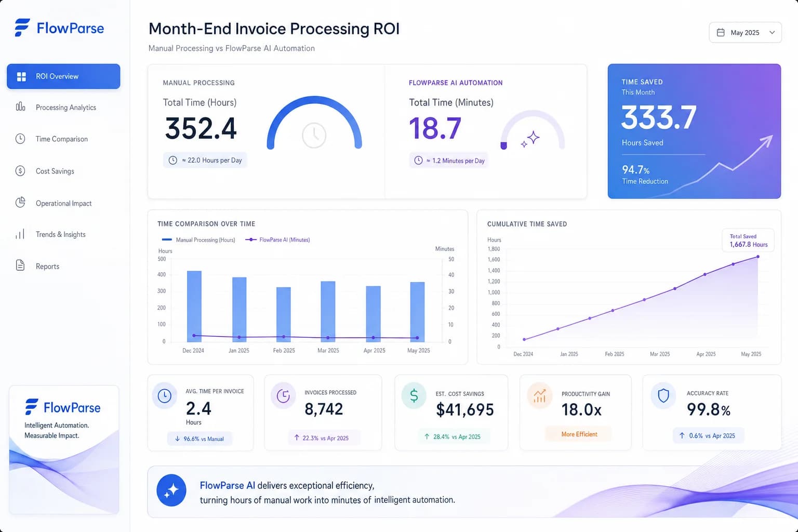
Task: Click the Avg. Time per Invoice clock icon
Action: (x=164, y=396)
